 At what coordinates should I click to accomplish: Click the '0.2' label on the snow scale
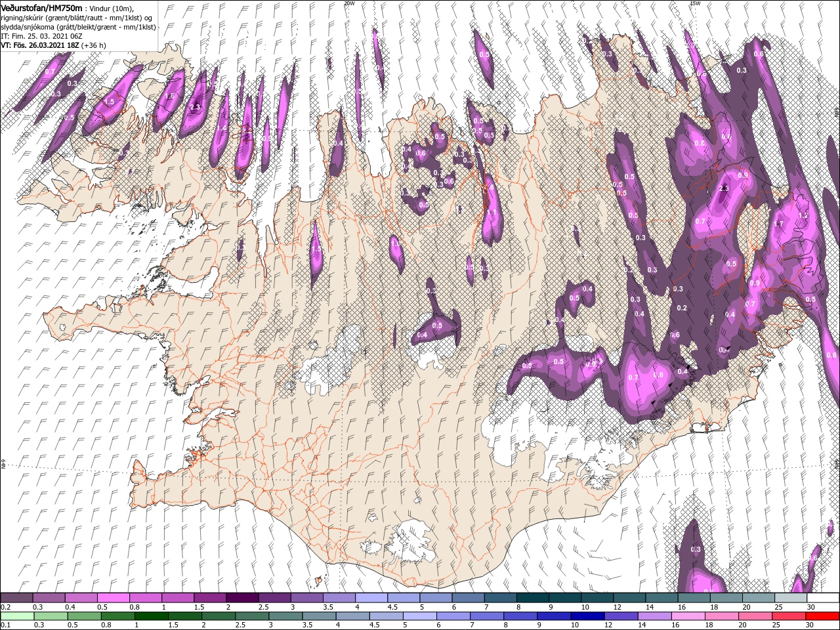(x=5, y=607)
